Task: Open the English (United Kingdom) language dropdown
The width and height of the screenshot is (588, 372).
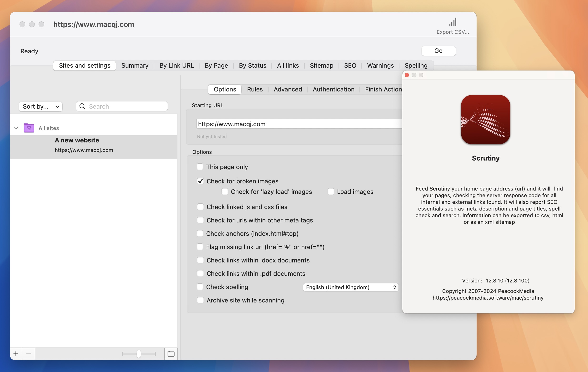Action: (351, 287)
